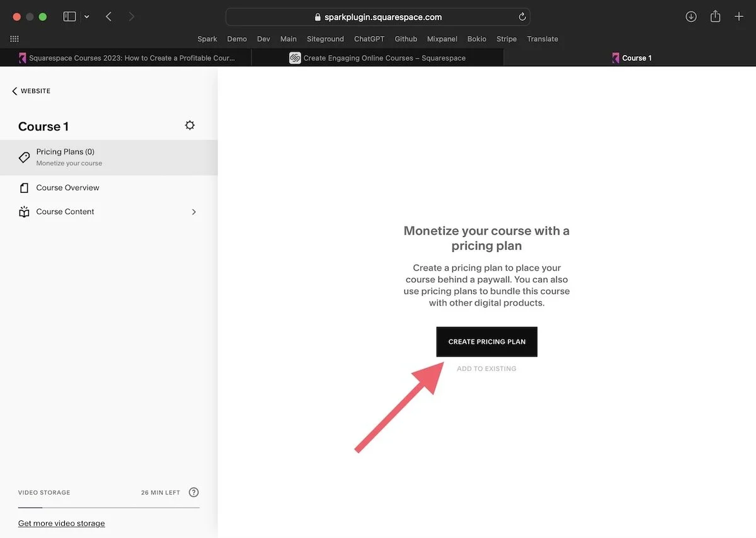Click the apps grid icon on bookmarks bar

coord(14,39)
